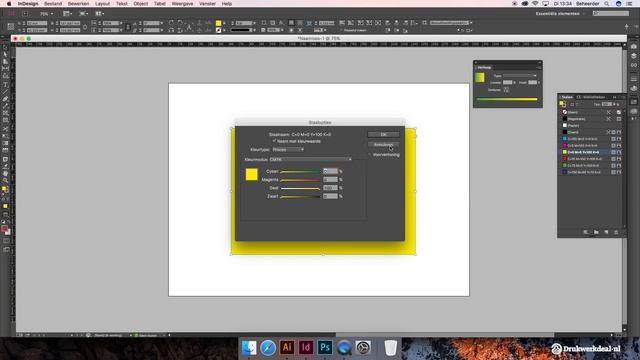Open the Venster menu
This screenshot has width=640, height=360.
pos(207,4)
